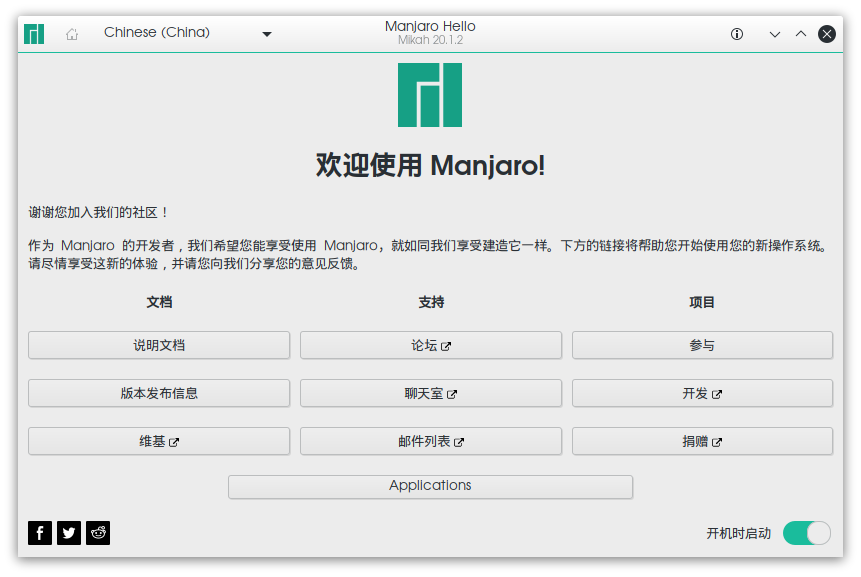Open the 说明文档 documentation page
Image resolution: width=861 pixels, height=577 pixels.
point(159,345)
